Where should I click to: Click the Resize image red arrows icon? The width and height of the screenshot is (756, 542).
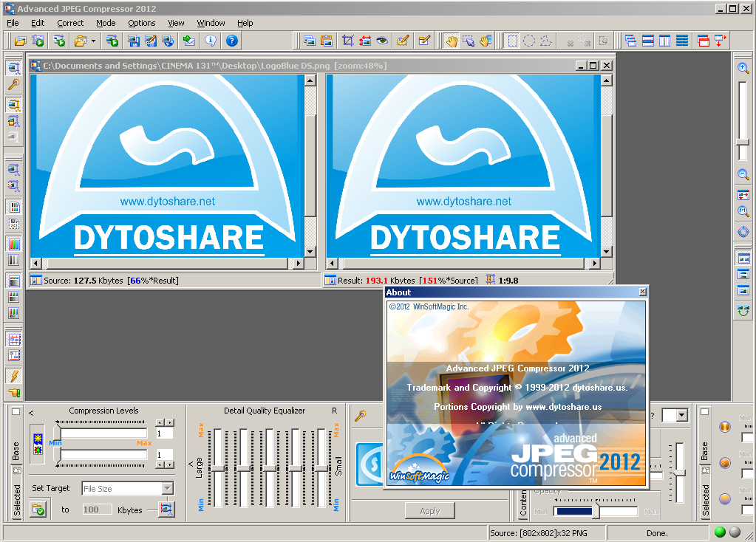365,41
